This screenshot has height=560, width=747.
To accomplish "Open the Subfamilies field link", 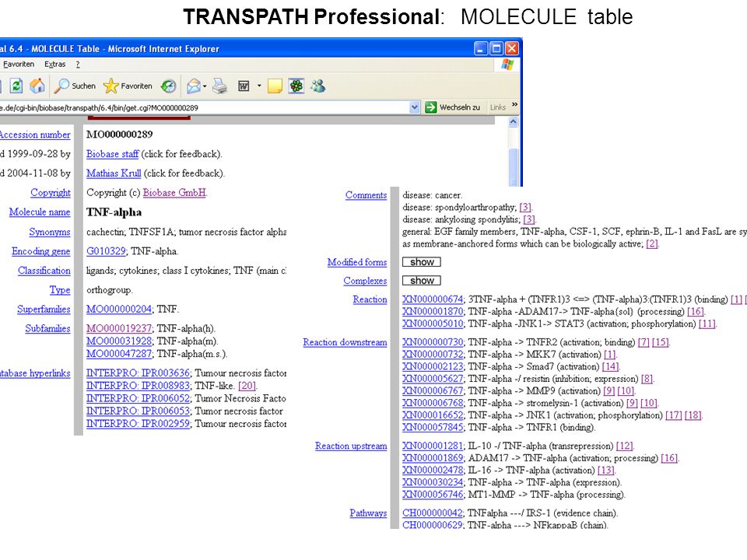I will (47, 328).
